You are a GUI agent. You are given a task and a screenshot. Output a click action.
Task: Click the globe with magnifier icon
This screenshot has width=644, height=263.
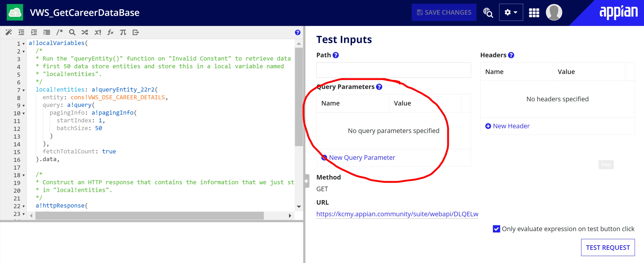(488, 12)
